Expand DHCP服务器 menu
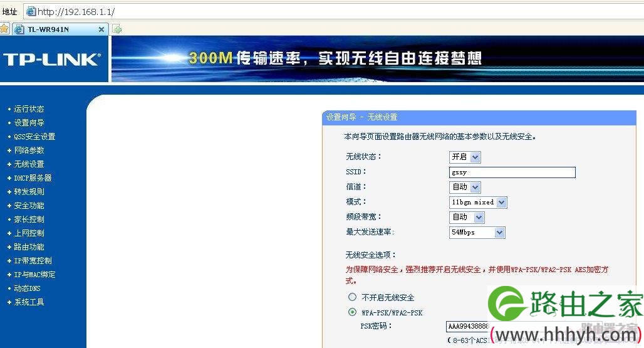The height and width of the screenshot is (348, 644). click(33, 178)
